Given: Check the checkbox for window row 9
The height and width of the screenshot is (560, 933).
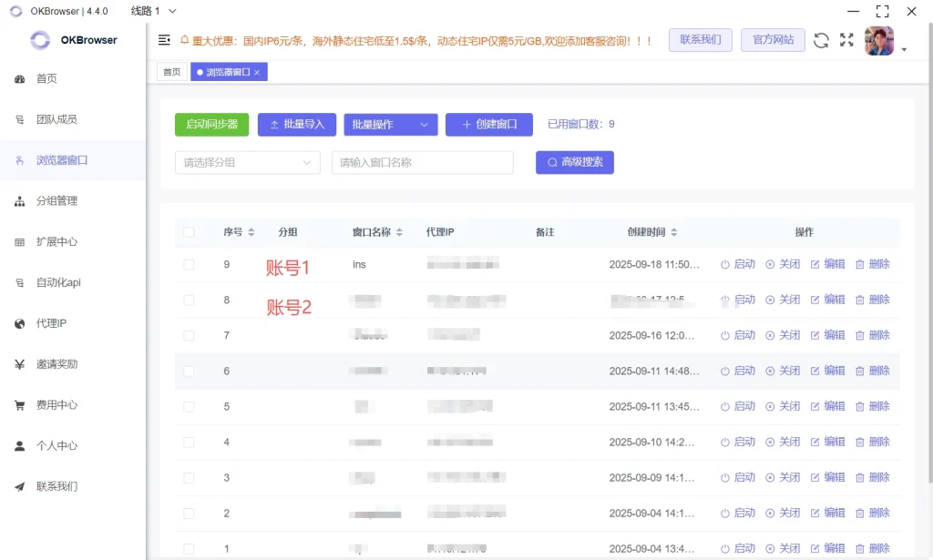Looking at the screenshot, I should pos(189,263).
